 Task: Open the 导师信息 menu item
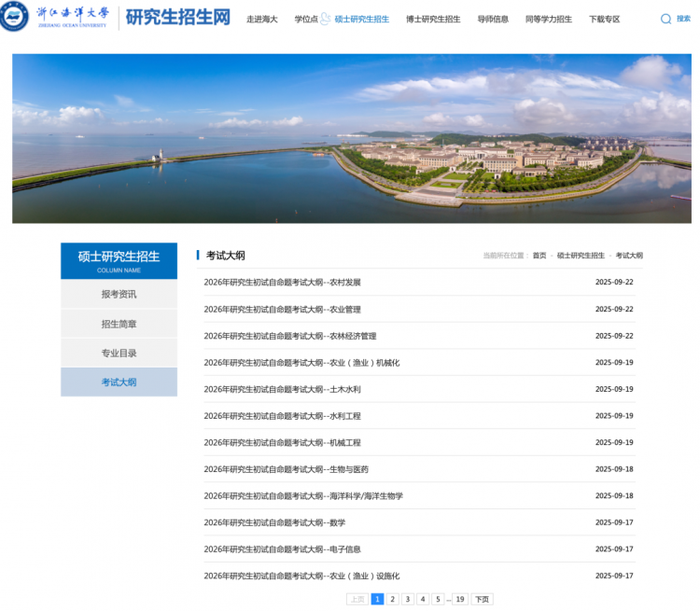493,19
